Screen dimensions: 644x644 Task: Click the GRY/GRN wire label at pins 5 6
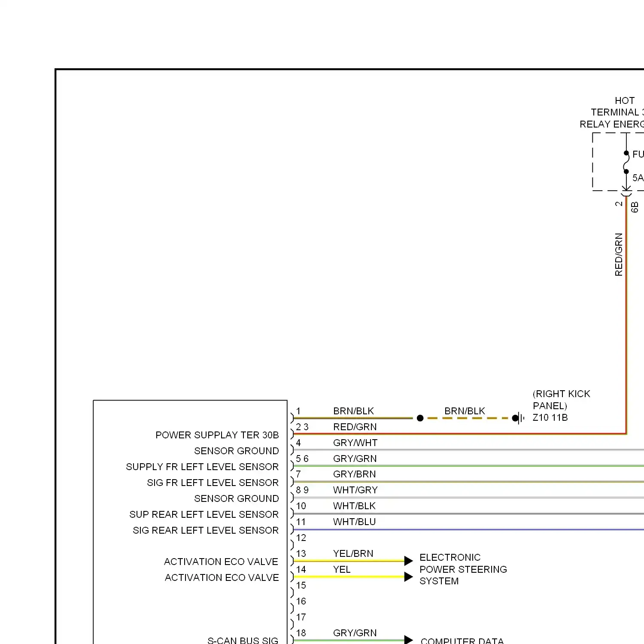point(355,459)
